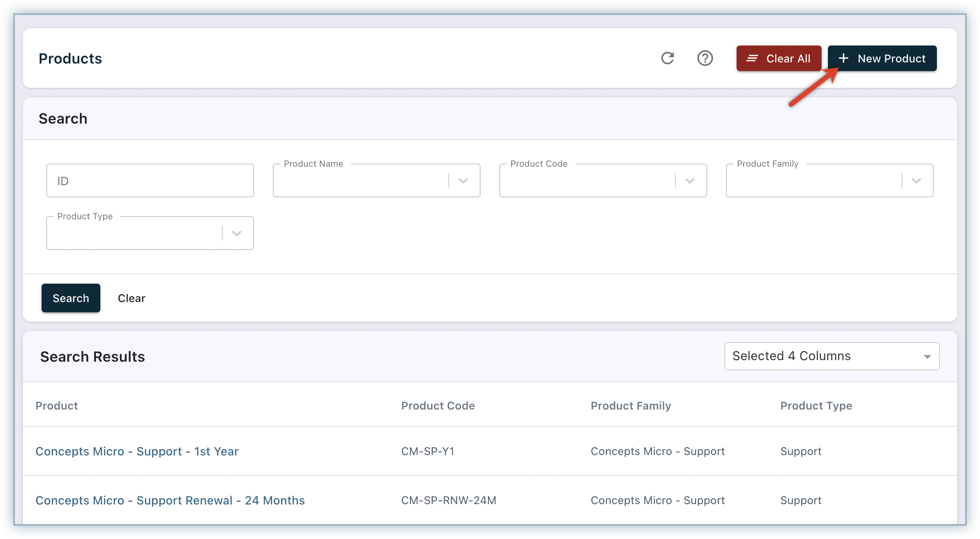The image size is (980, 539).
Task: Click the Product Type column header
Action: pos(816,406)
